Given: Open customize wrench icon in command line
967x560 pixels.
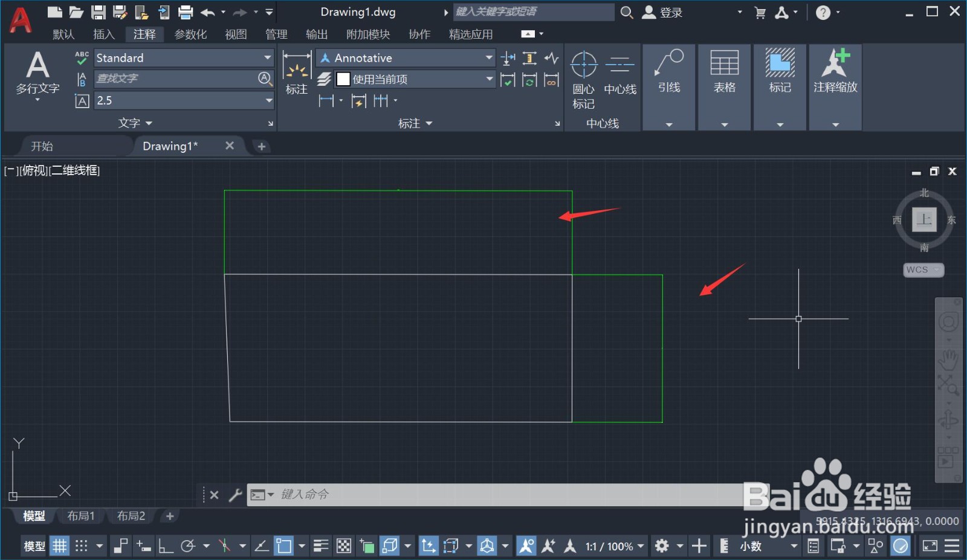Looking at the screenshot, I should point(235,495).
